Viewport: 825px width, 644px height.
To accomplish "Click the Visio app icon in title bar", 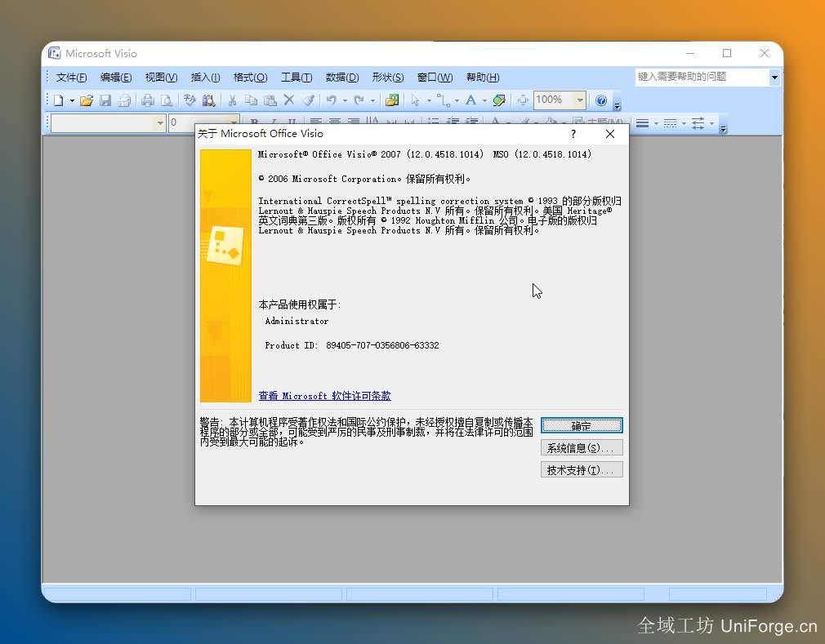I will pos(54,53).
